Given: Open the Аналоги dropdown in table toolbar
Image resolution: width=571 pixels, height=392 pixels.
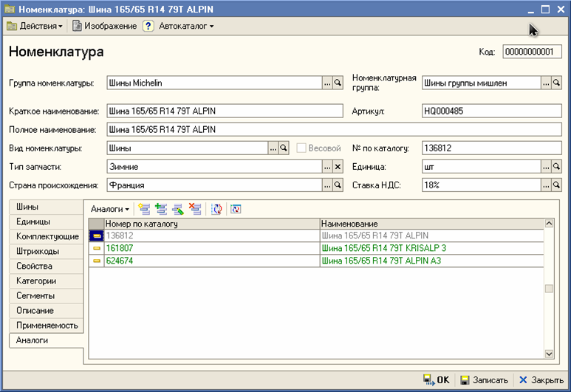Looking at the screenshot, I should pos(110,209).
